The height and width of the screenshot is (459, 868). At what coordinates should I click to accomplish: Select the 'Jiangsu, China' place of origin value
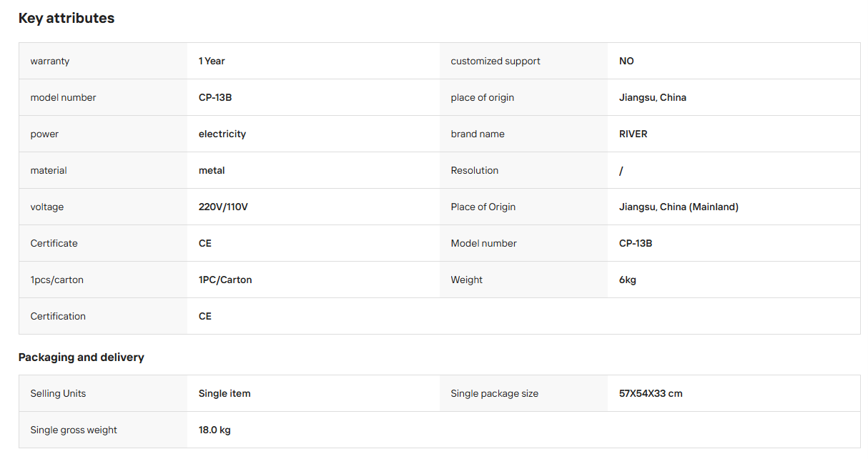(x=653, y=97)
